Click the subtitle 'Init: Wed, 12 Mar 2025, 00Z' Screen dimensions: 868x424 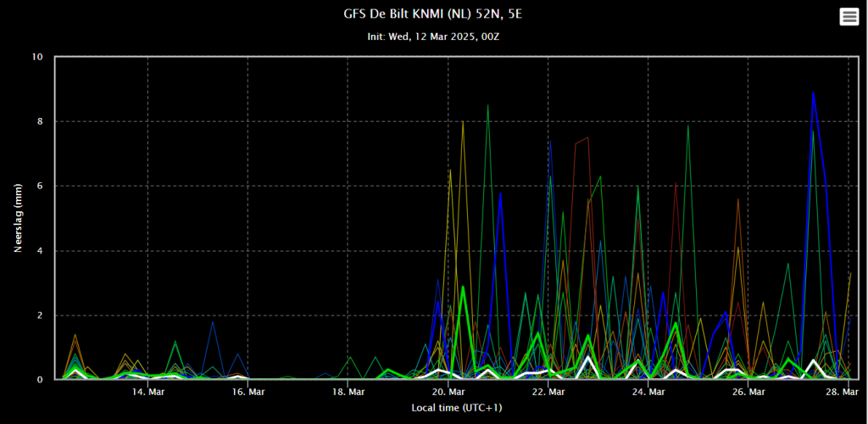[x=434, y=36]
